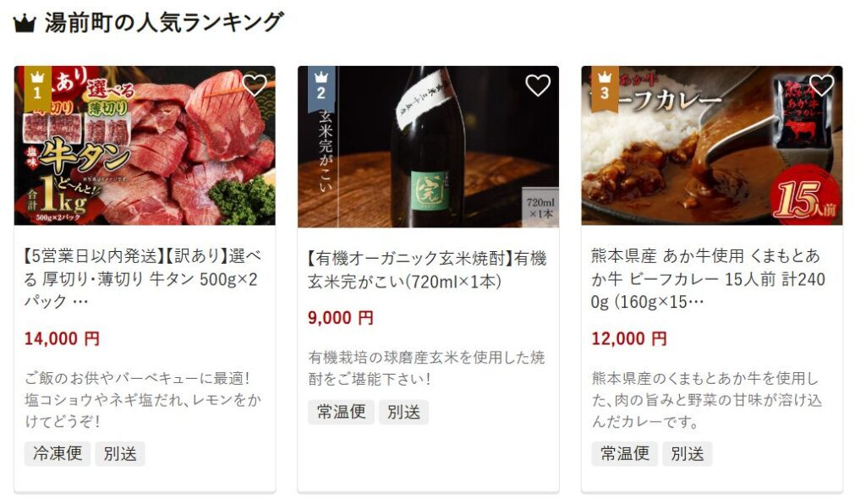Open the shochu bottle product image
The width and height of the screenshot is (866, 504).
pyautogui.click(x=428, y=147)
